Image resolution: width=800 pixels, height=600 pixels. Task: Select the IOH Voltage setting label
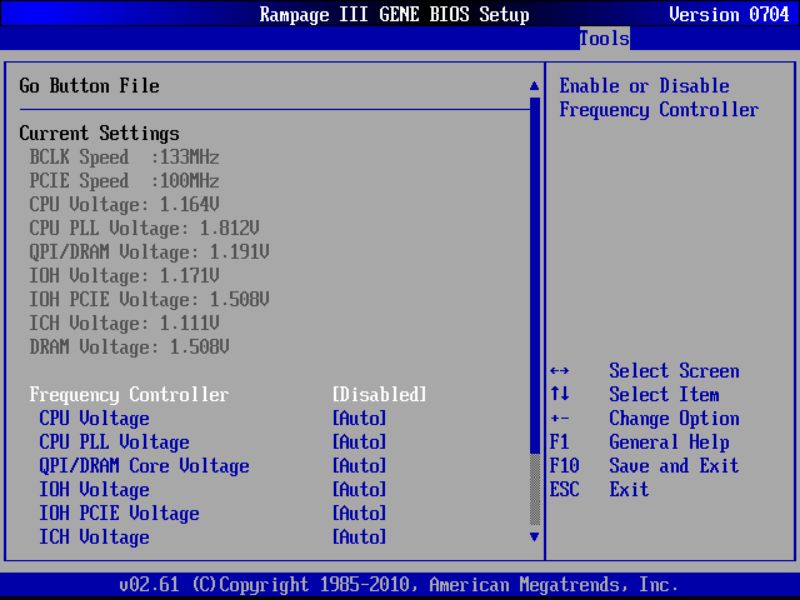pos(94,489)
